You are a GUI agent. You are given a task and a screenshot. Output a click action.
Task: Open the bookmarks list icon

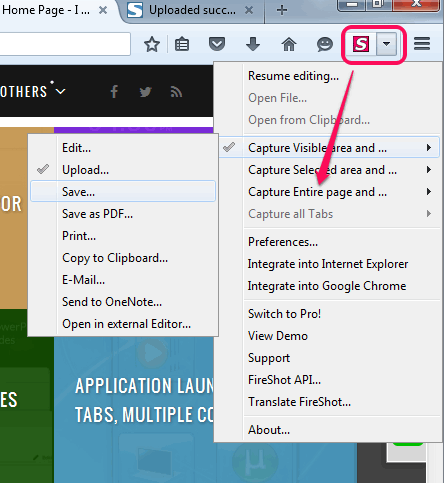click(182, 44)
